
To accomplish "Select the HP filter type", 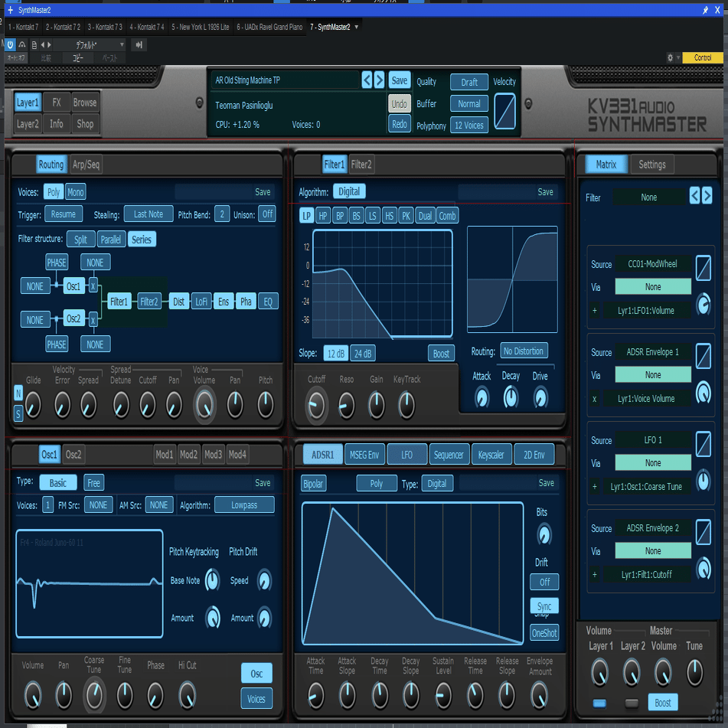I will 323,216.
